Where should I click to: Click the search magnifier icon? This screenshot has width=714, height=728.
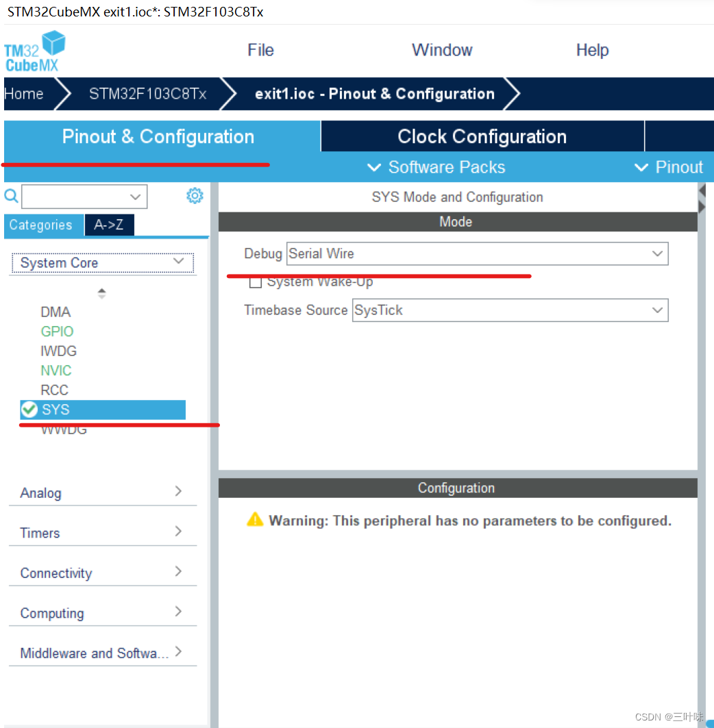coord(11,196)
